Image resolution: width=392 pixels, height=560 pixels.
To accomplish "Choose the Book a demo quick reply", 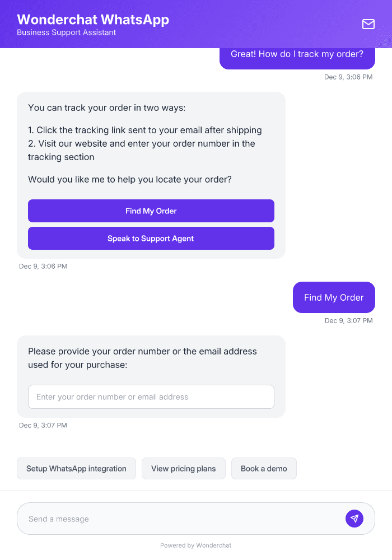I will pos(264,468).
